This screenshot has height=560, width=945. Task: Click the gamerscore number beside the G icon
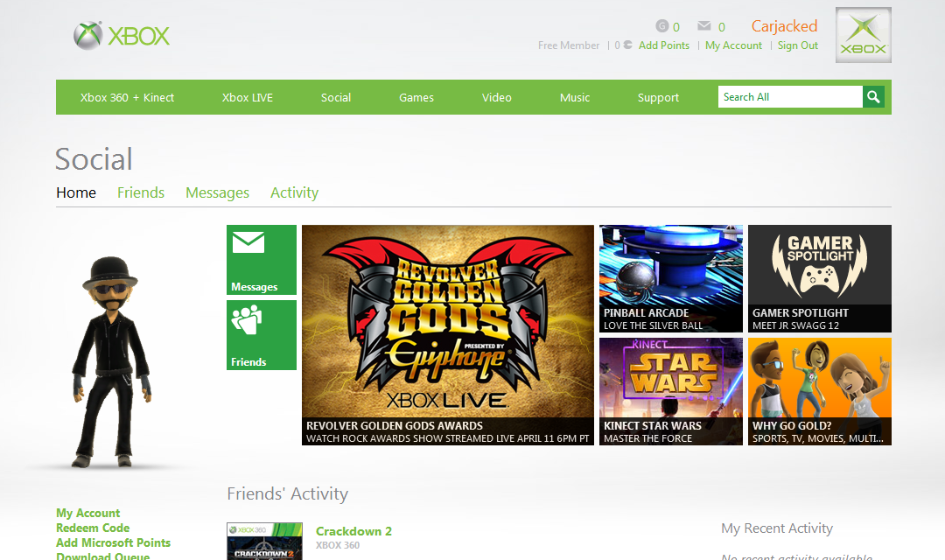[676, 27]
